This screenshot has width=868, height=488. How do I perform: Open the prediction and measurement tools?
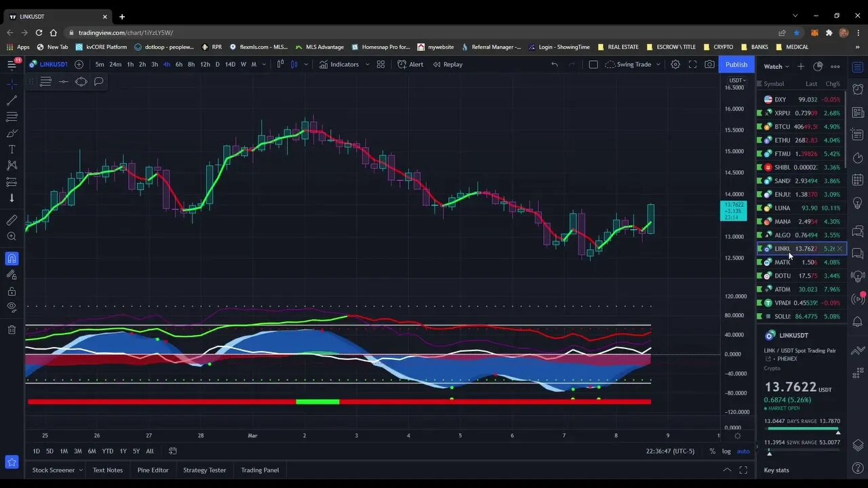coord(12,182)
